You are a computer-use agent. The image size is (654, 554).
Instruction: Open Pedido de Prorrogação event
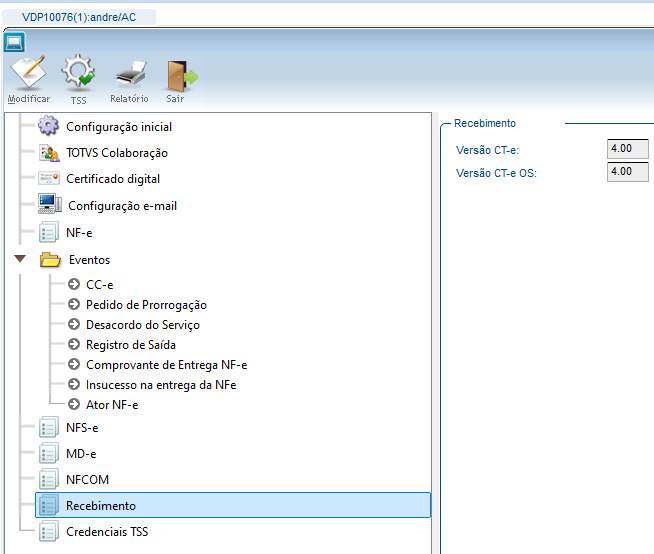(x=146, y=305)
